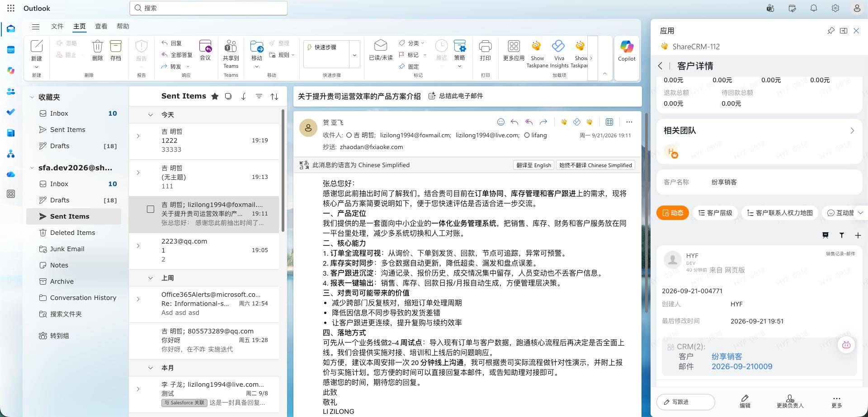The height and width of the screenshot is (417, 868).
Task: Open the 文件 ribbon tab
Action: [x=57, y=26]
